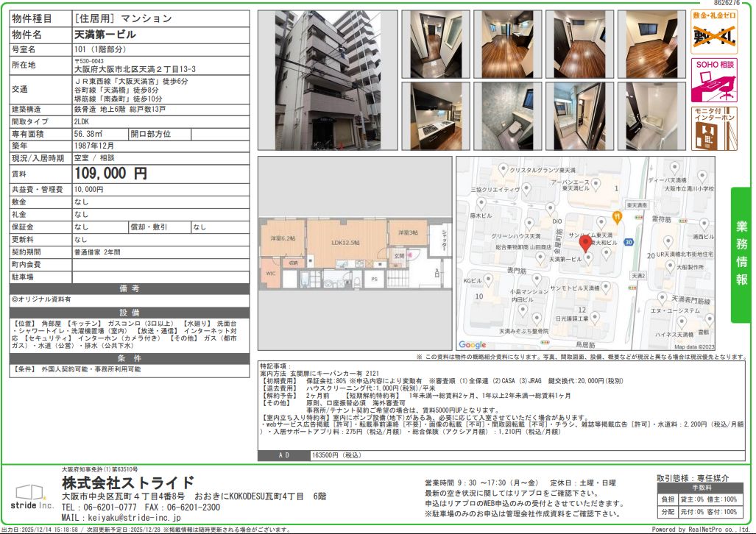Click the 109,000円 rent amount
Image resolution: width=756 pixels, height=534 pixels.
pos(110,174)
